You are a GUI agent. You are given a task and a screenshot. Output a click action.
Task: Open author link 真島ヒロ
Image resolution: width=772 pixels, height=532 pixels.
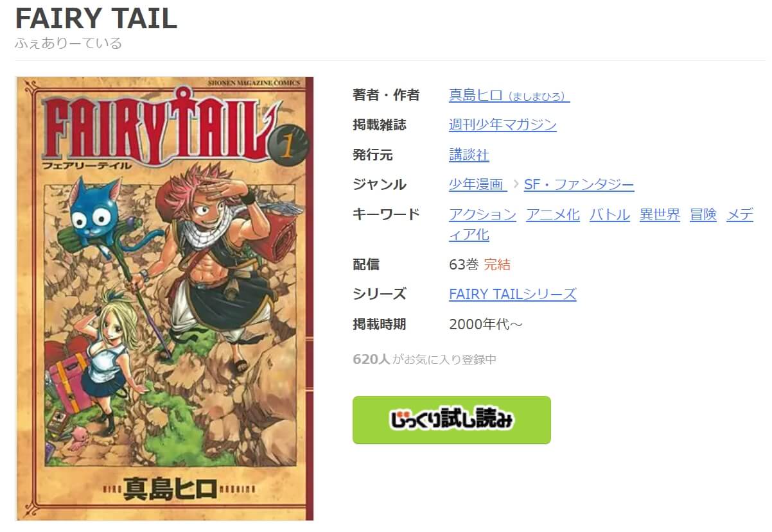(x=509, y=96)
